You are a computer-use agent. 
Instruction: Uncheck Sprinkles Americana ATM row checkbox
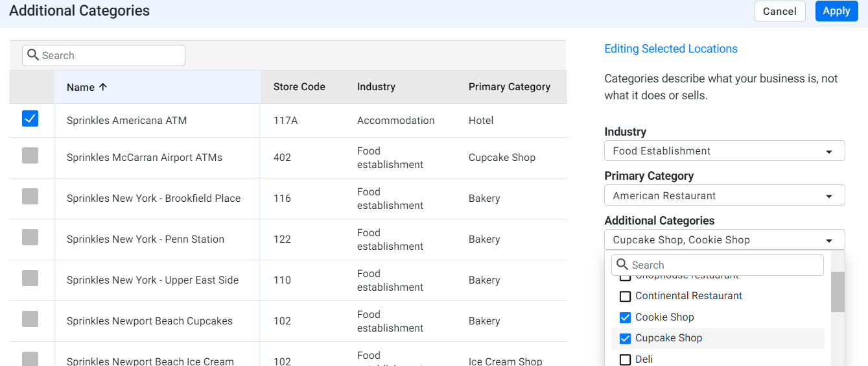(x=30, y=118)
